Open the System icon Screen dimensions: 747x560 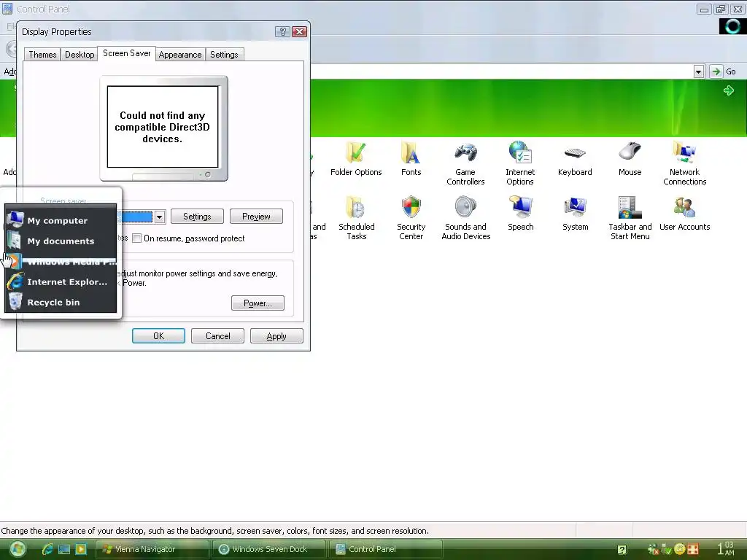tap(575, 214)
